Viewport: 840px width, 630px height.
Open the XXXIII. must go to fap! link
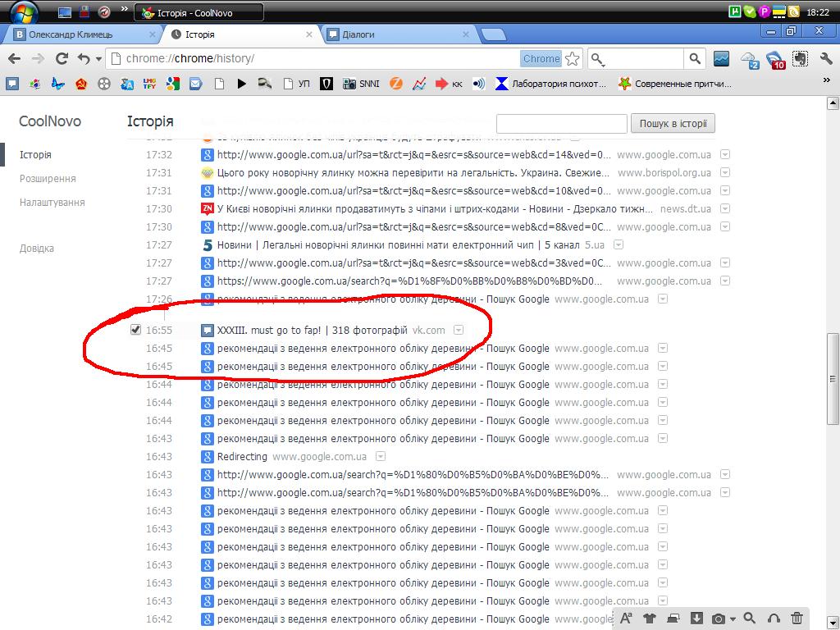point(313,330)
